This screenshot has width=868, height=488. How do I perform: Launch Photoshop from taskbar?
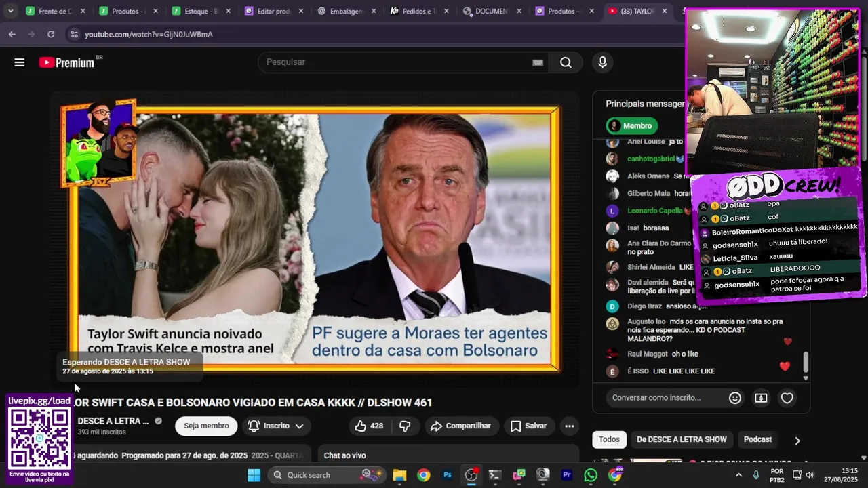point(448,475)
